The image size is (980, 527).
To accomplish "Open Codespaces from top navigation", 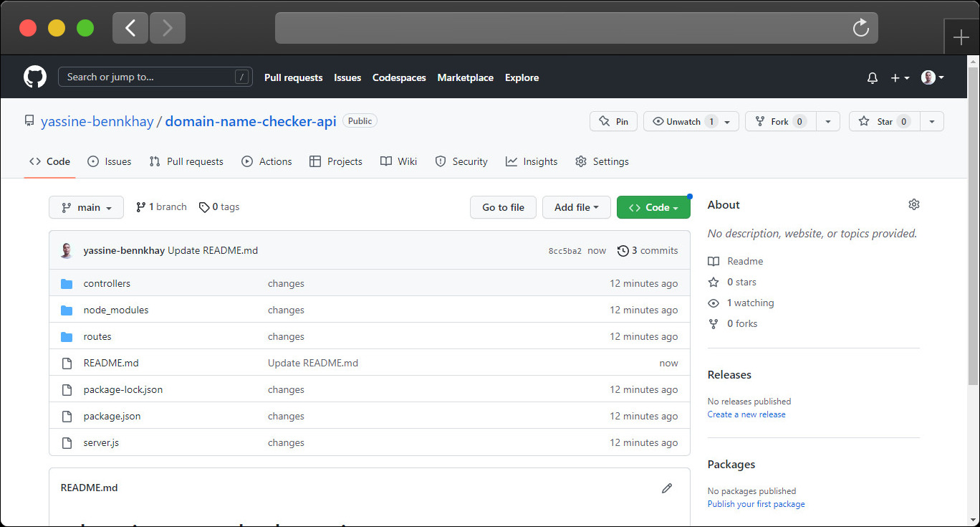I will (399, 77).
